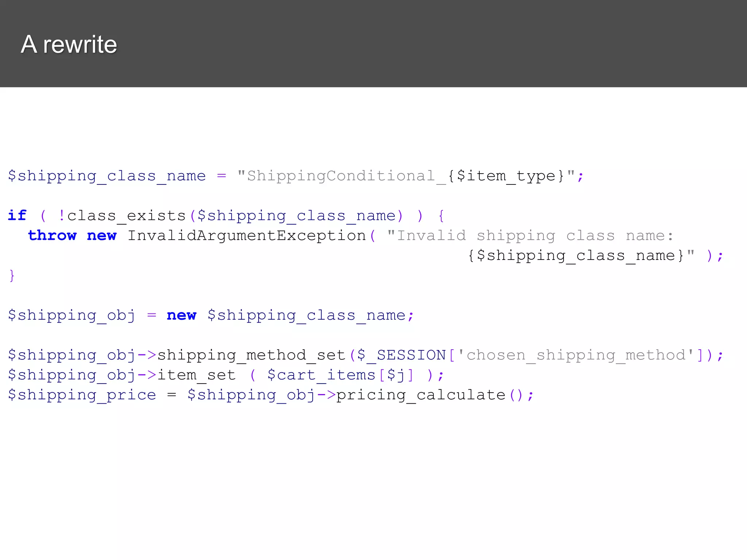
Task: Click the 'item_set ( $cart_items[$j] );' line
Action: coord(226,375)
